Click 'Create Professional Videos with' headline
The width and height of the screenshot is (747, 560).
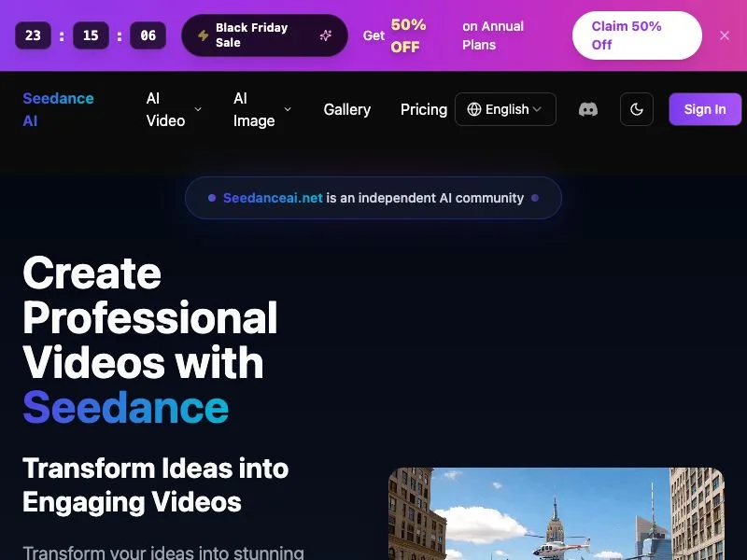pyautogui.click(x=149, y=317)
